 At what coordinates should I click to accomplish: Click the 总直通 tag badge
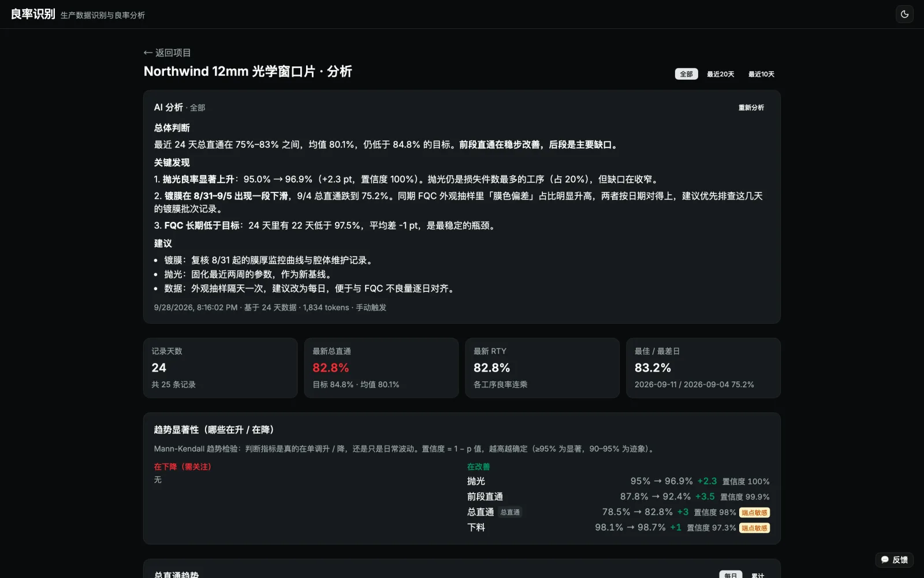(510, 512)
